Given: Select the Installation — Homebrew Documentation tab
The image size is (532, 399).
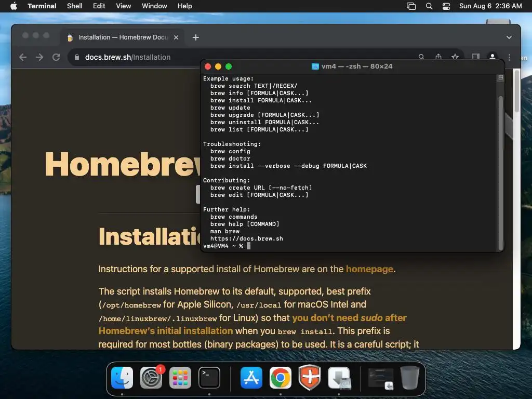Looking at the screenshot, I should (122, 37).
